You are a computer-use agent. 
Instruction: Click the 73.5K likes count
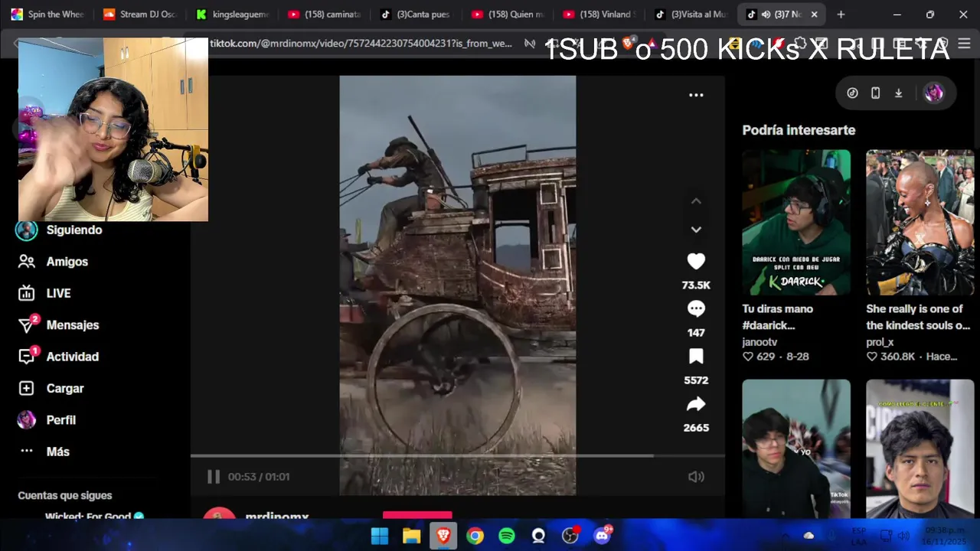[696, 285]
